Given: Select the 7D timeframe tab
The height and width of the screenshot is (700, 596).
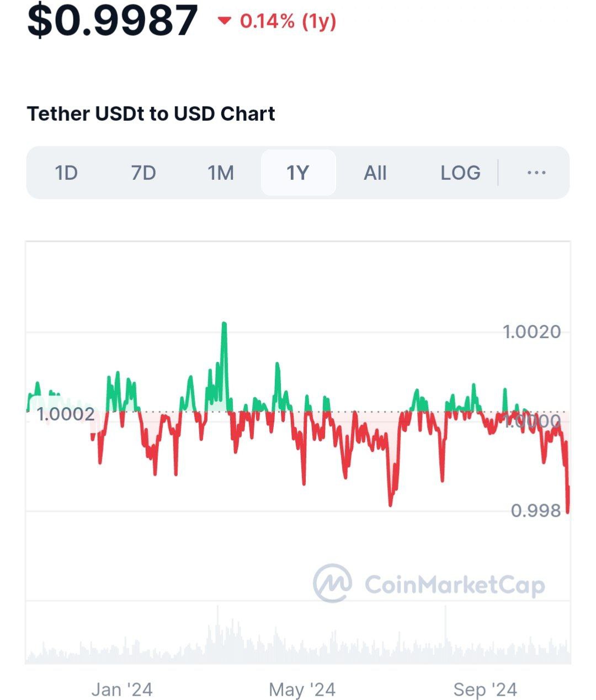Looking at the screenshot, I should pyautogui.click(x=143, y=173).
